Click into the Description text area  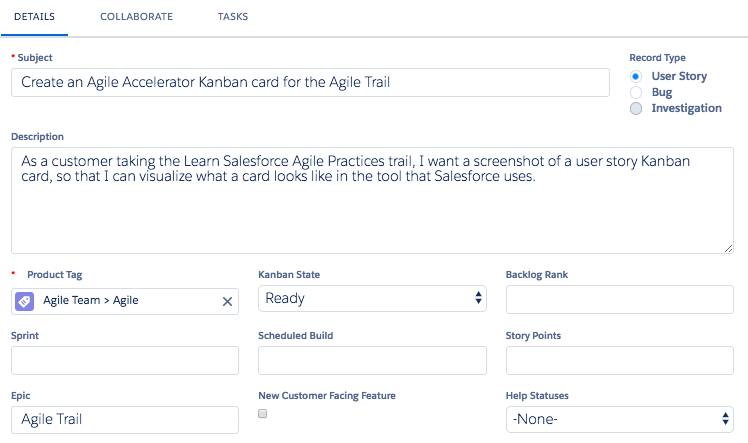(372, 200)
